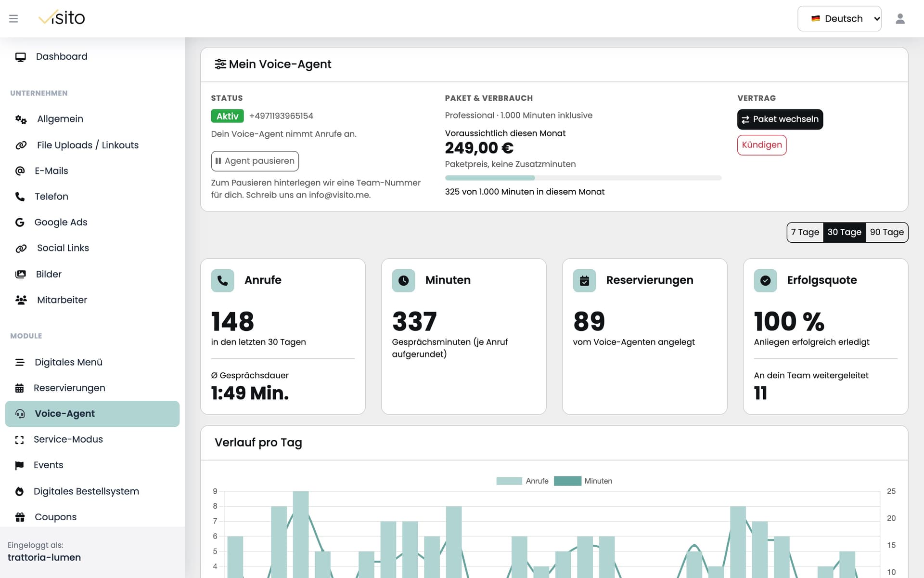
Task: Go to Dashboard page
Action: pyautogui.click(x=62, y=57)
